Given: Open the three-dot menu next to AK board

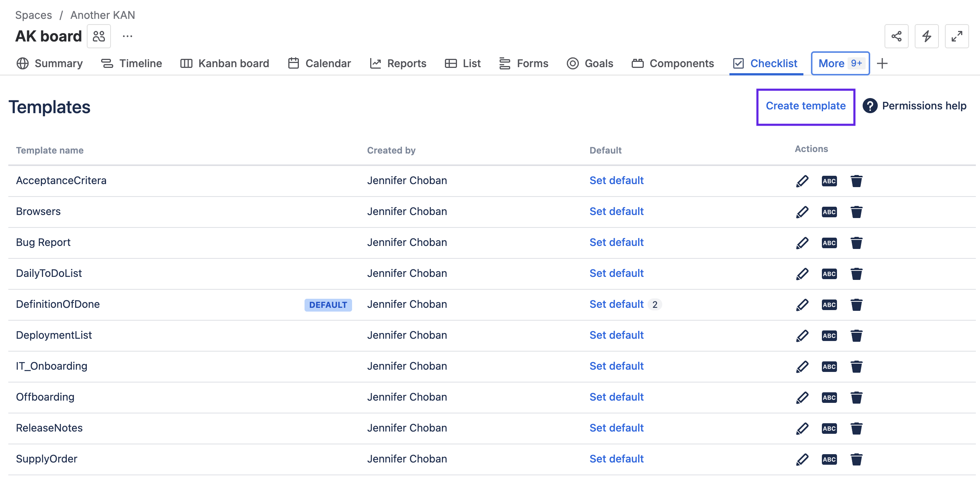Looking at the screenshot, I should 128,36.
